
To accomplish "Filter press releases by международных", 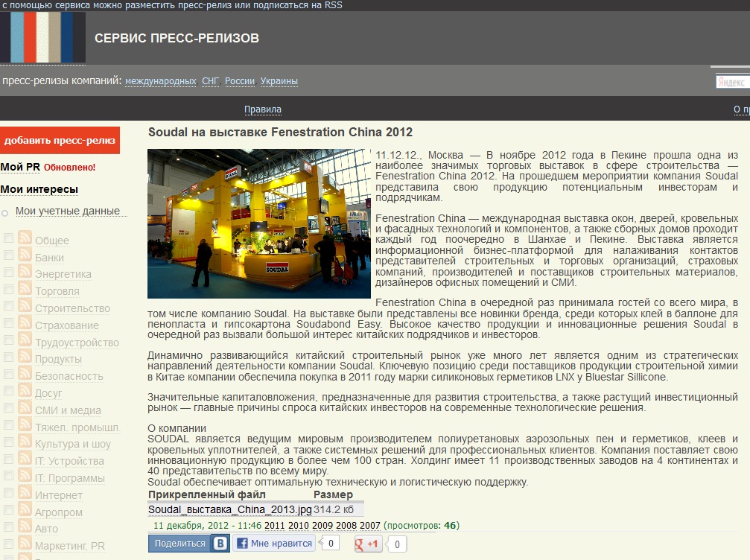I will (x=161, y=81).
